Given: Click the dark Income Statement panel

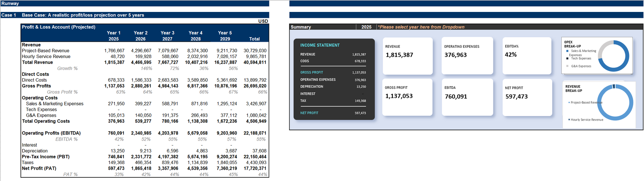Looking at the screenshot, I should click(334, 79).
